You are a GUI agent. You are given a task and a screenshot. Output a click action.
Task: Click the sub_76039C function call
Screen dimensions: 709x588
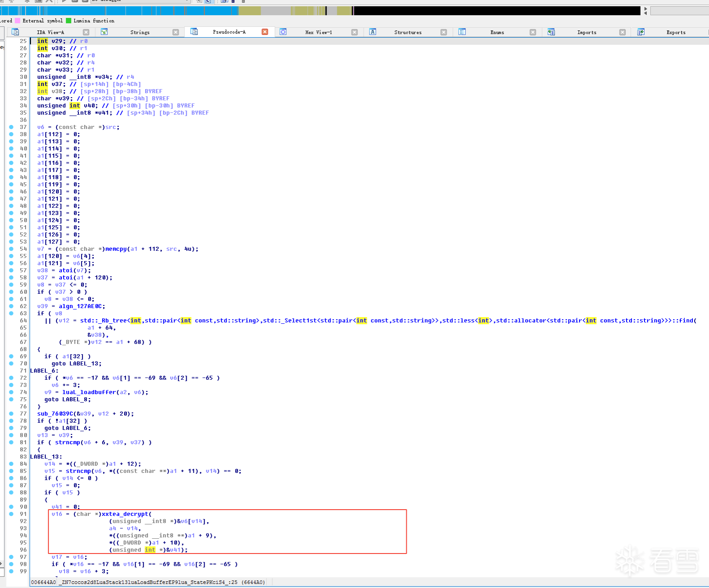55,414
